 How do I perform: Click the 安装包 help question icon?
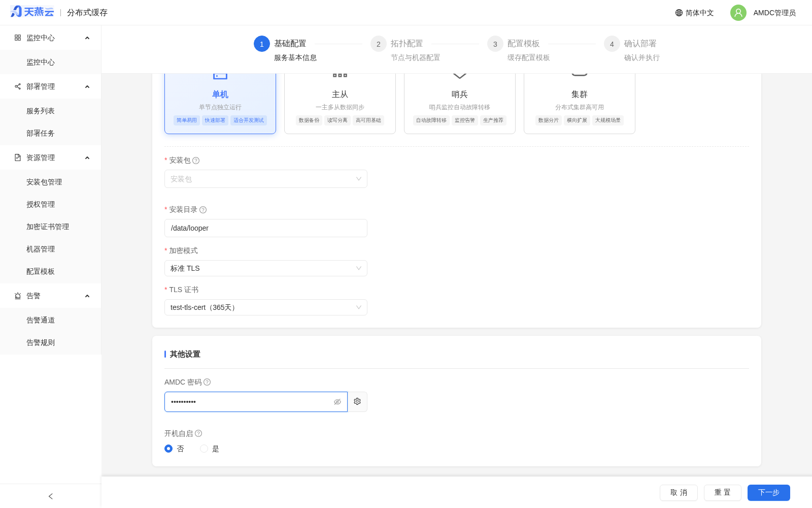[x=196, y=161]
